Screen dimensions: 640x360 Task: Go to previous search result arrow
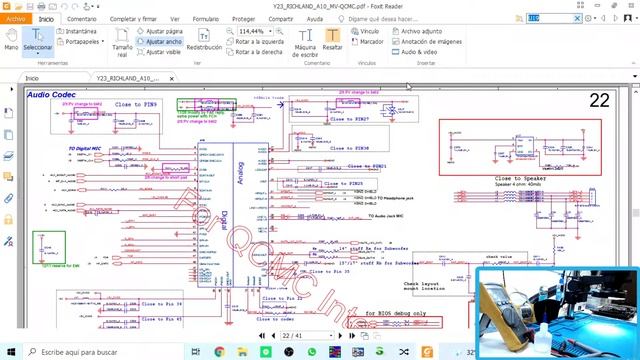tap(604, 18)
